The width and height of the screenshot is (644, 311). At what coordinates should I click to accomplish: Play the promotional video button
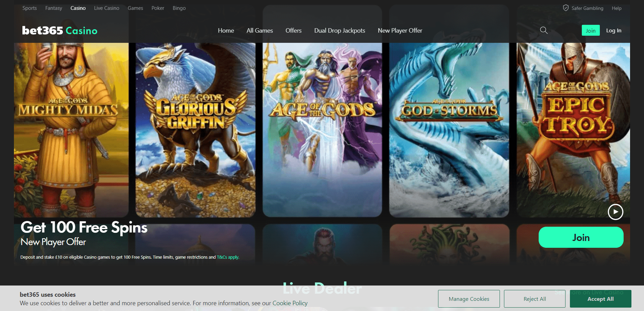pos(615,212)
